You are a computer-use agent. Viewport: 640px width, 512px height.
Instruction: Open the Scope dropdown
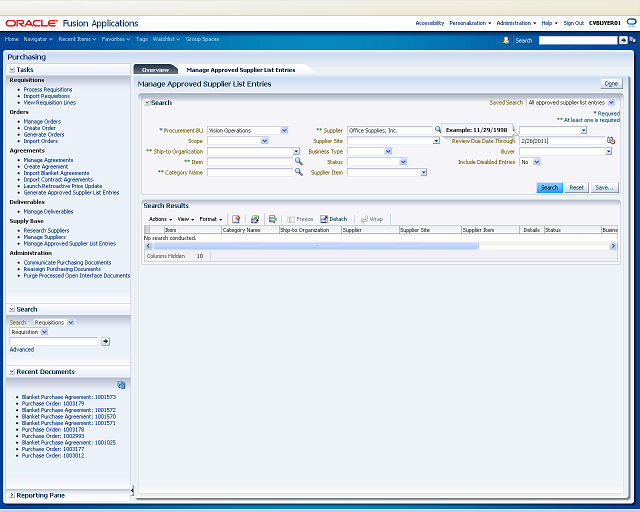pyautogui.click(x=264, y=141)
